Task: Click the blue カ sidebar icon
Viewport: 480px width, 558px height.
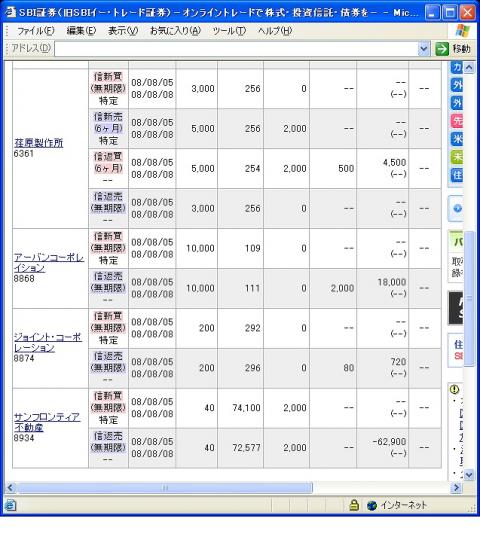Action: 457,67
